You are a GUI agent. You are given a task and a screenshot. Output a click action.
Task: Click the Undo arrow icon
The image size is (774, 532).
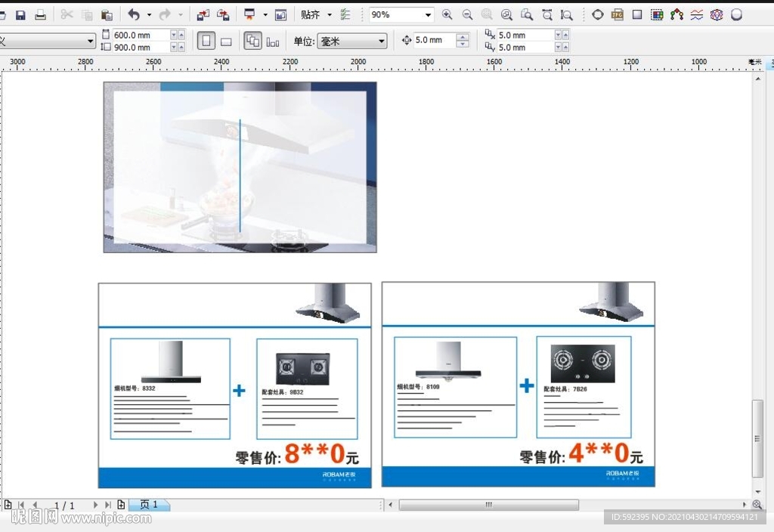(134, 15)
